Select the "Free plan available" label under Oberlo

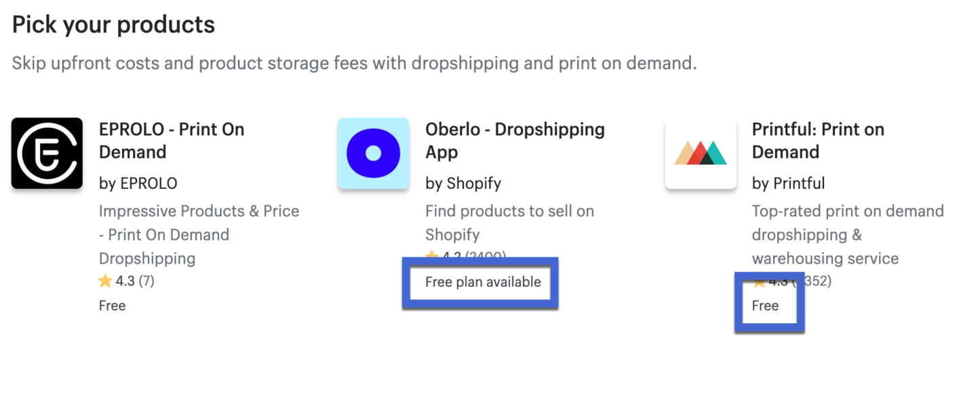tap(483, 282)
